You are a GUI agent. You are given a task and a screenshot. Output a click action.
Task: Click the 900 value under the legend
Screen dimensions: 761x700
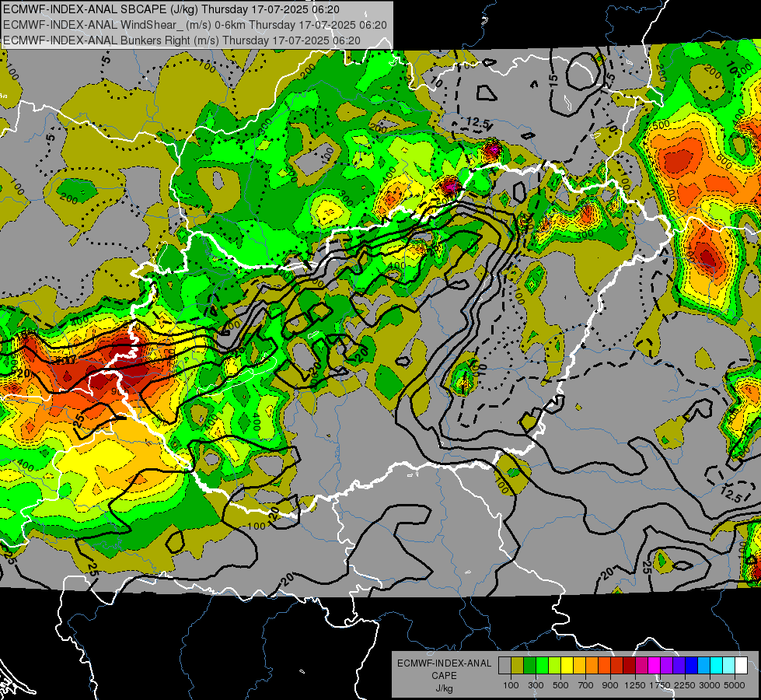610,685
